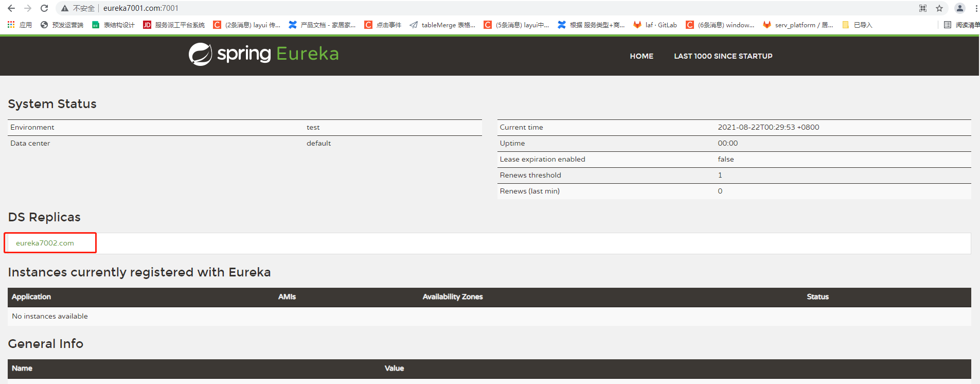Screen dimensions: 980x384
Task: Open the tableMerge 表格 bookmark
Action: pyautogui.click(x=442, y=25)
